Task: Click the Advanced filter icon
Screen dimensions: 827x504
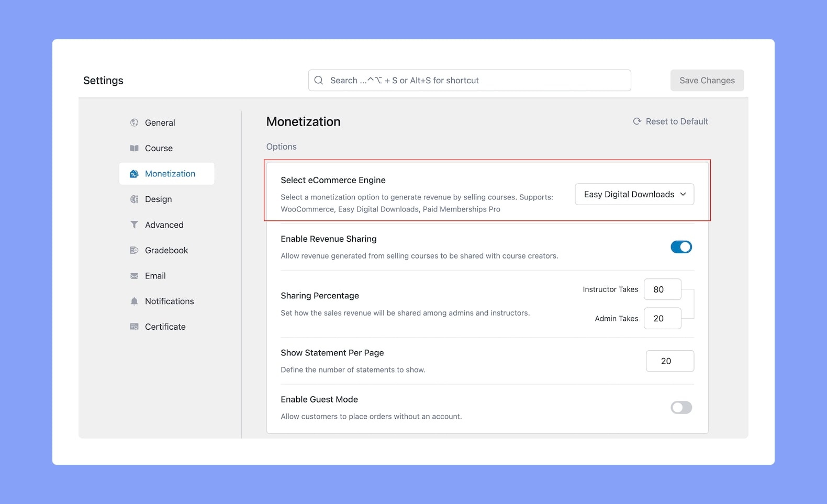Action: 135,225
